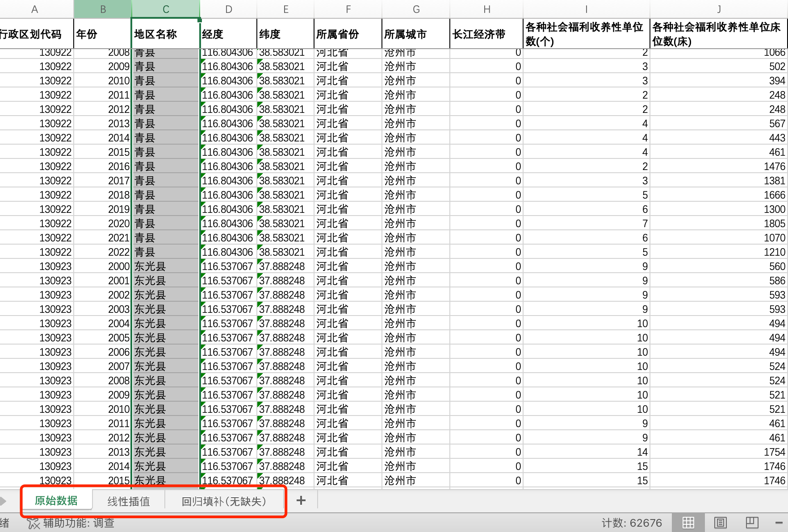This screenshot has height=532, width=788.
Task: Switch to the 线性插值 sheet tab
Action: tap(129, 501)
